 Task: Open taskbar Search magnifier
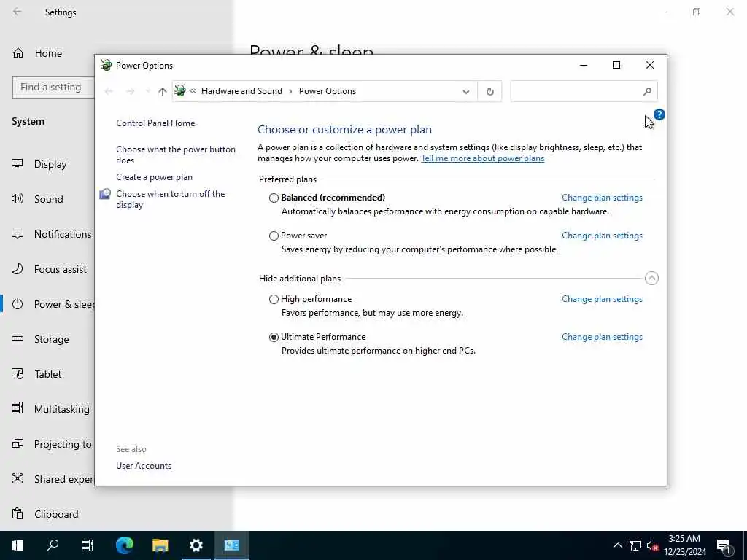click(x=53, y=545)
